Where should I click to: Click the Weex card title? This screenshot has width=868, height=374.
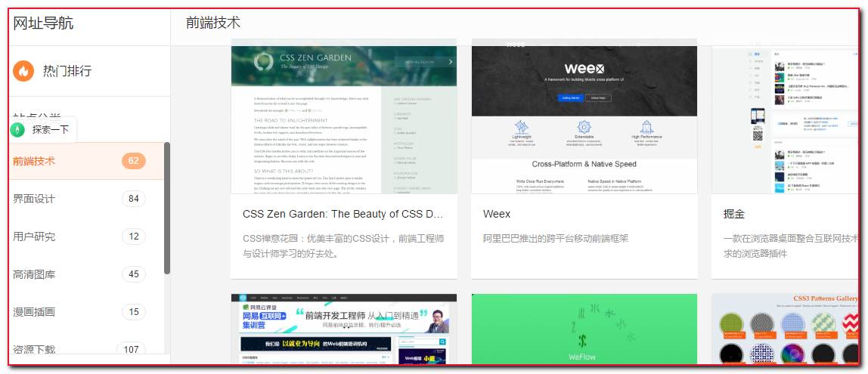click(x=497, y=214)
